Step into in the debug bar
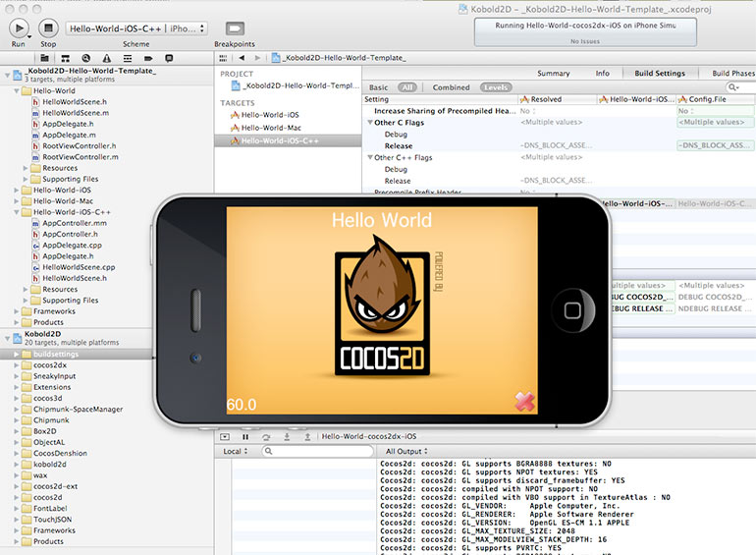 pyautogui.click(x=287, y=437)
